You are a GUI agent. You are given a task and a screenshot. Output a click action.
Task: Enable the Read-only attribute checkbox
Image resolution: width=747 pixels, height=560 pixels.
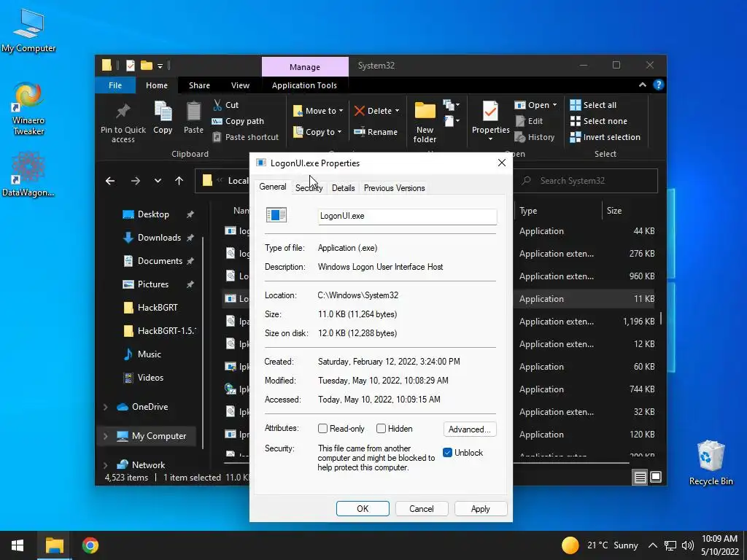coord(322,429)
